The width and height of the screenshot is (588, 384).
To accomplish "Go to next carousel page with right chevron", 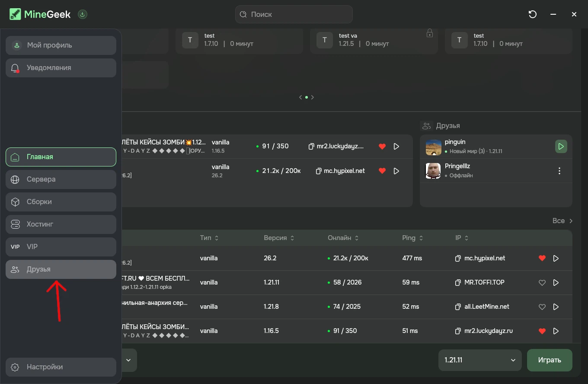I will [x=313, y=97].
